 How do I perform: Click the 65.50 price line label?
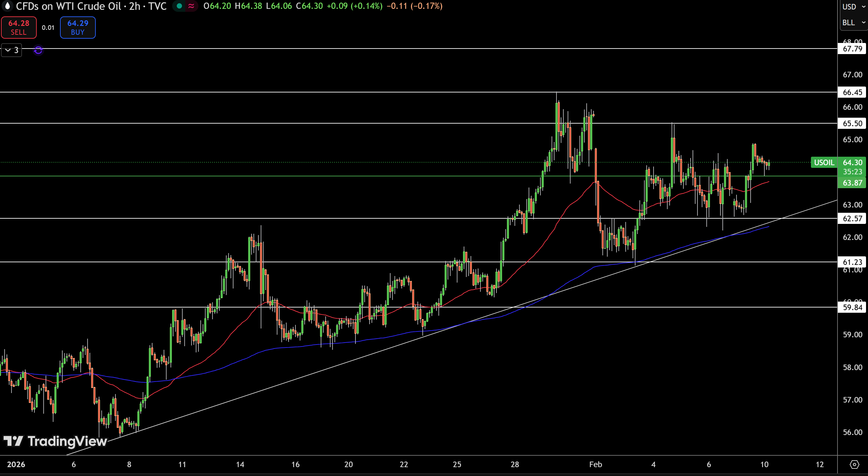click(852, 123)
